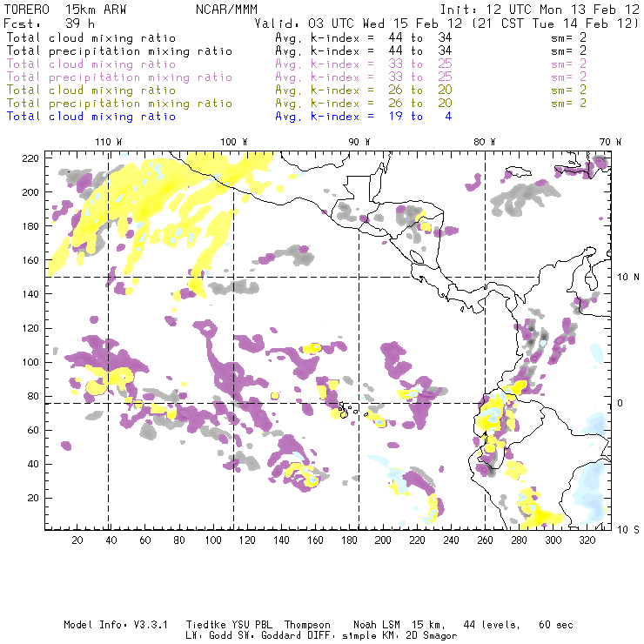Screen dimensions: 644x644
Task: Click the '10 S' latitude label
Action: 628,529
